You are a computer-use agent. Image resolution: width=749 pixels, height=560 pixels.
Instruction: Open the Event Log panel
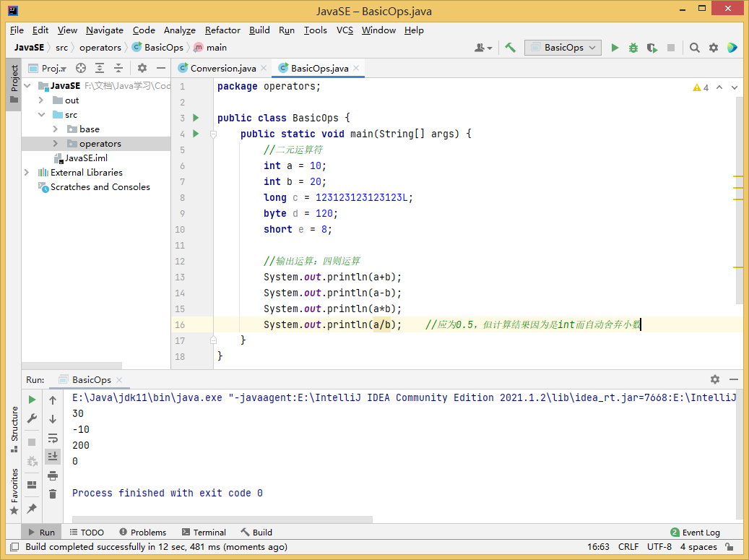695,533
